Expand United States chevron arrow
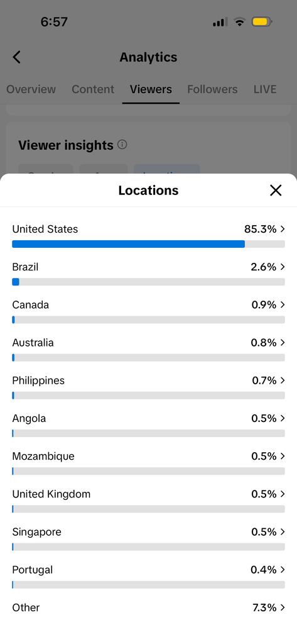This screenshot has width=297, height=644. click(x=282, y=229)
